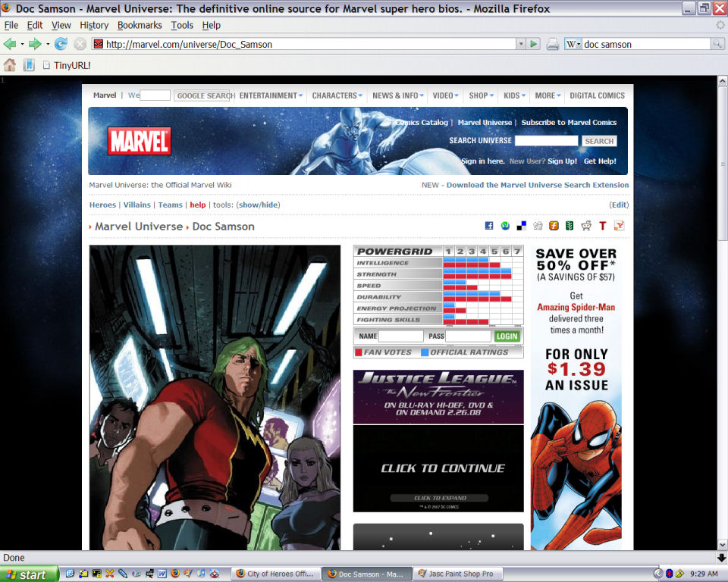Open the Digital Comics link

pos(597,95)
